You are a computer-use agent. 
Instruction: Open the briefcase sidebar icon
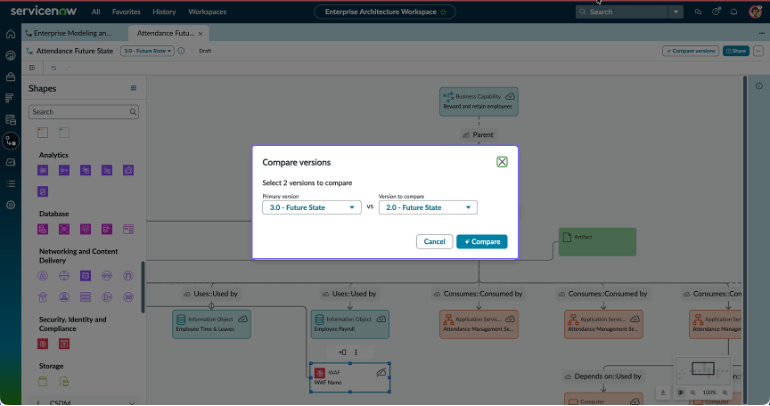(x=10, y=77)
